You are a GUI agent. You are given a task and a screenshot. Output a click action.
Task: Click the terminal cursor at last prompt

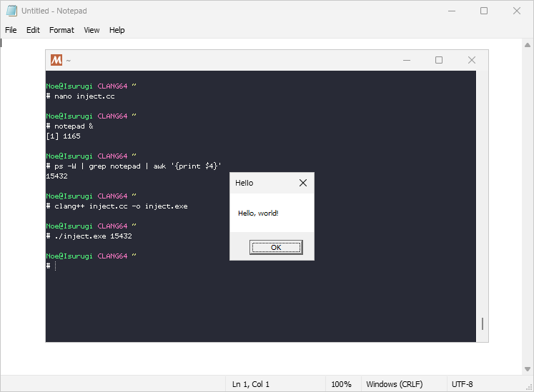56,266
